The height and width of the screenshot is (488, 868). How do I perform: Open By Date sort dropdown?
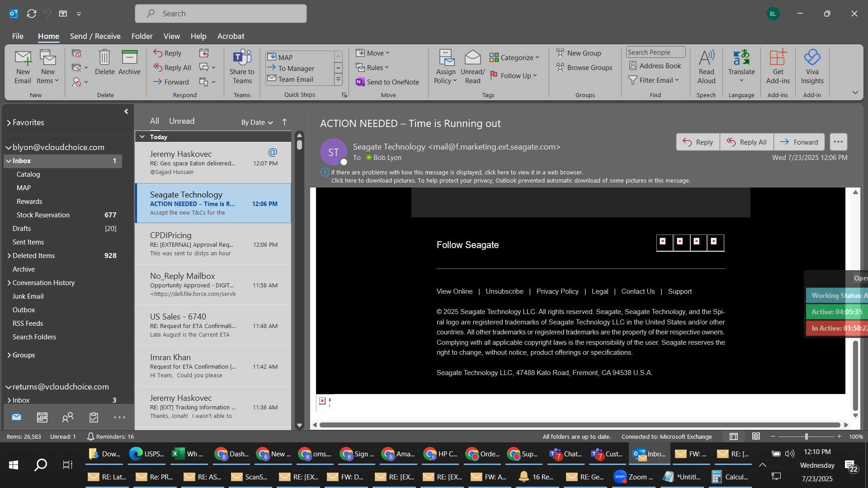257,122
